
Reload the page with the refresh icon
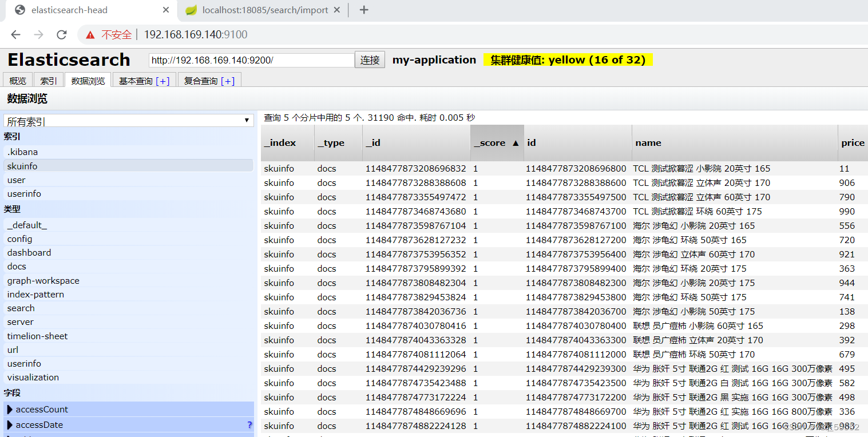click(62, 34)
